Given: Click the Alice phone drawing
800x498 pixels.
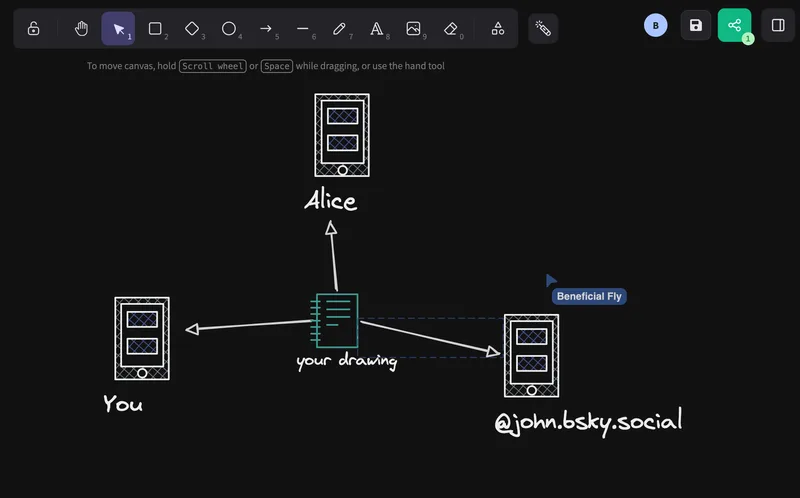Looking at the screenshot, I should pos(342,135).
